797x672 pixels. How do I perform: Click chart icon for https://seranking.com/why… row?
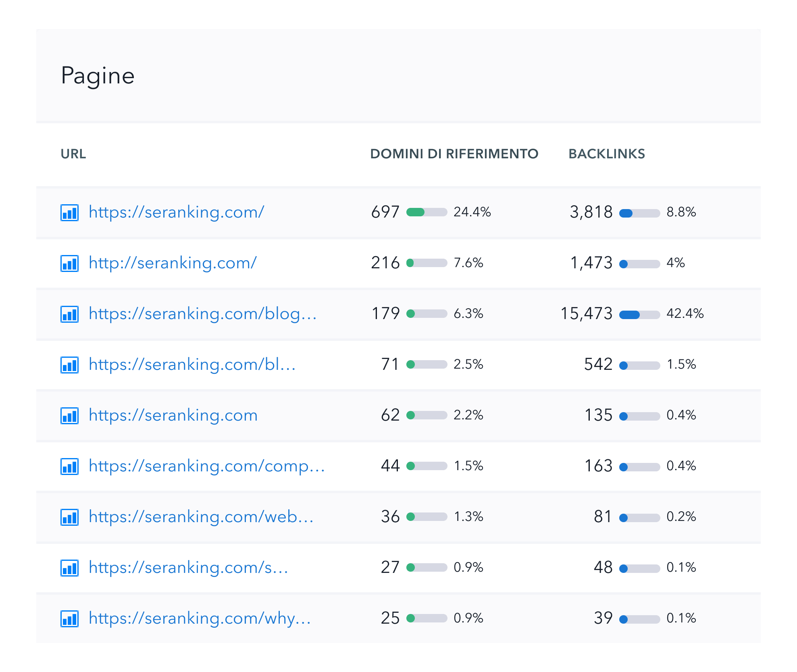69,618
